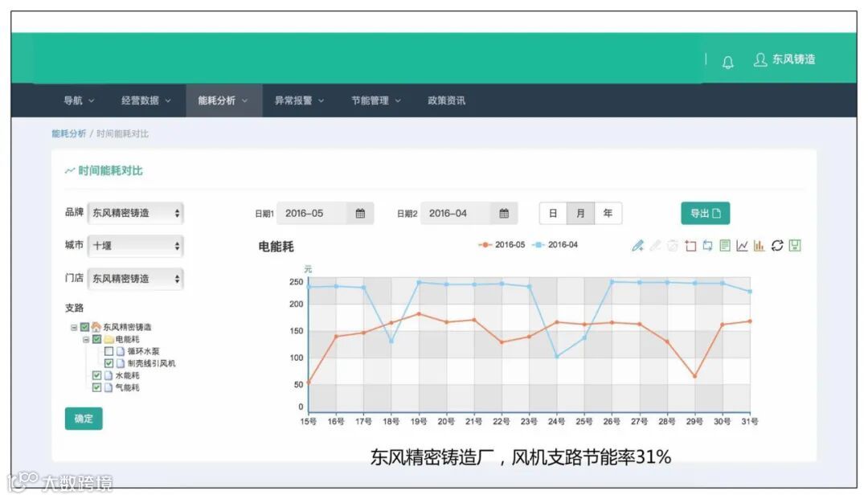Open the 政策资讯 menu item
The image size is (868, 499).
(446, 100)
